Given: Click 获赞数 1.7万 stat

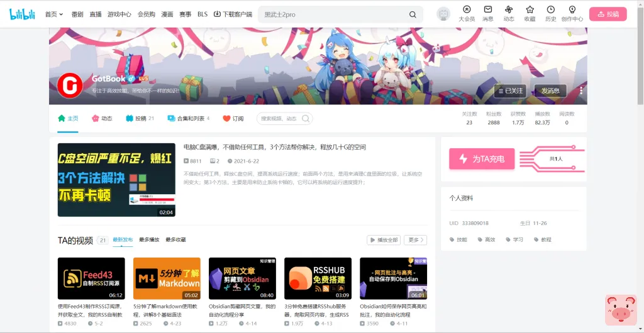Looking at the screenshot, I should [518, 118].
